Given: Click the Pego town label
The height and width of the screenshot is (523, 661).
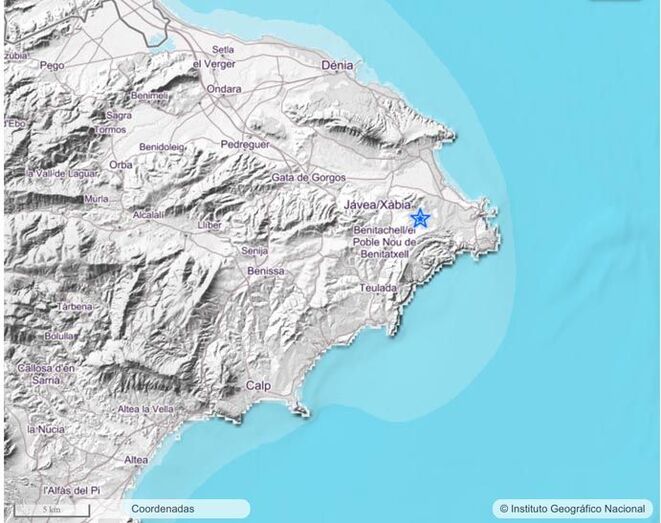Looking at the screenshot, I should (x=52, y=65).
